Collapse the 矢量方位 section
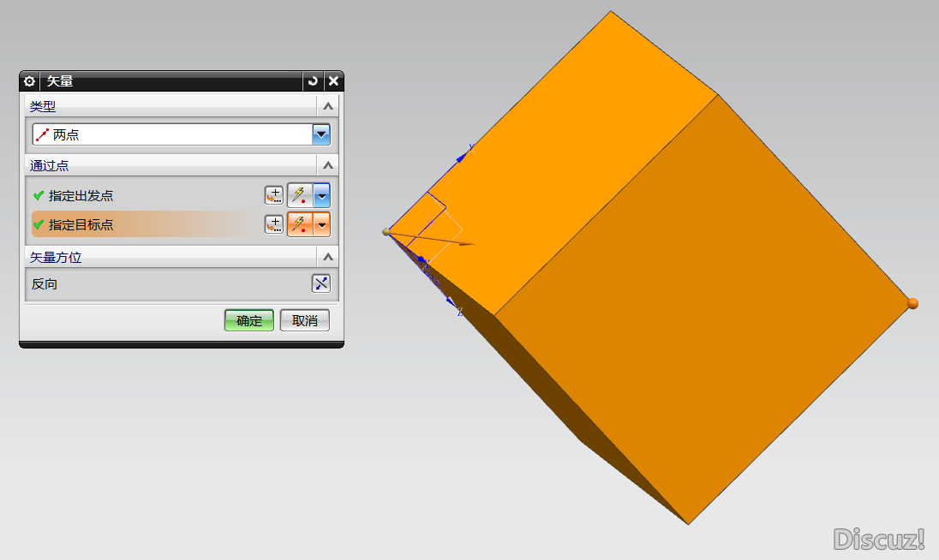 327,257
